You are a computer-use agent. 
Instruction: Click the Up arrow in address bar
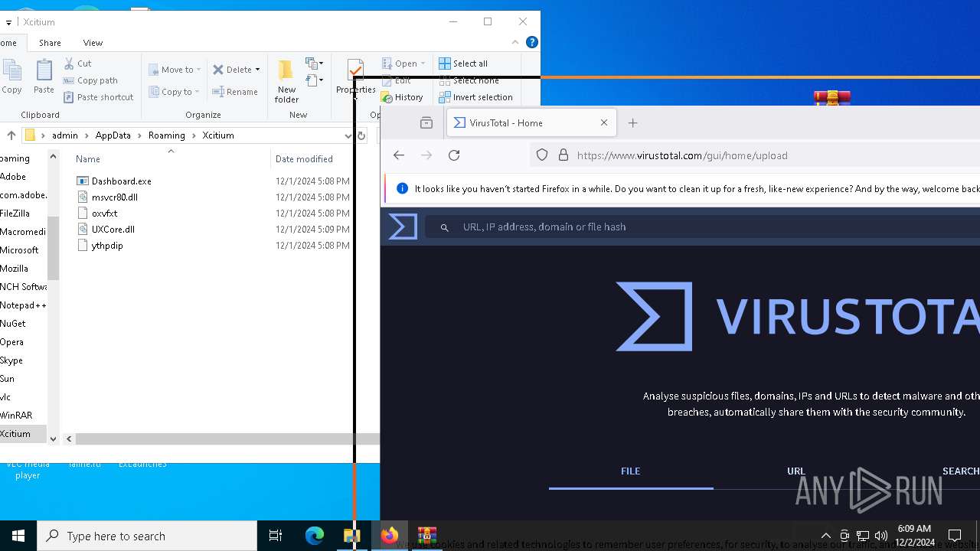pyautogui.click(x=11, y=135)
